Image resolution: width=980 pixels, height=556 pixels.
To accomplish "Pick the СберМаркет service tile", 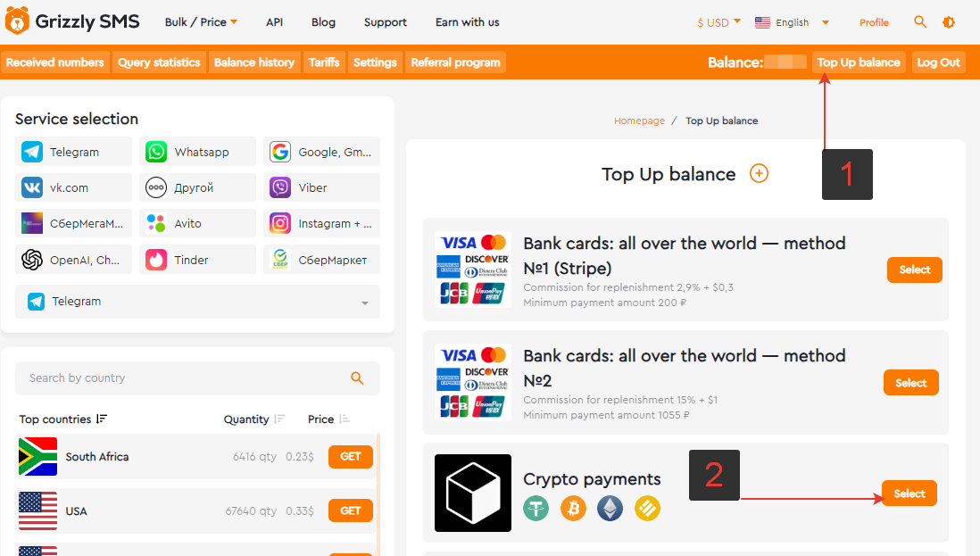I will (x=321, y=260).
